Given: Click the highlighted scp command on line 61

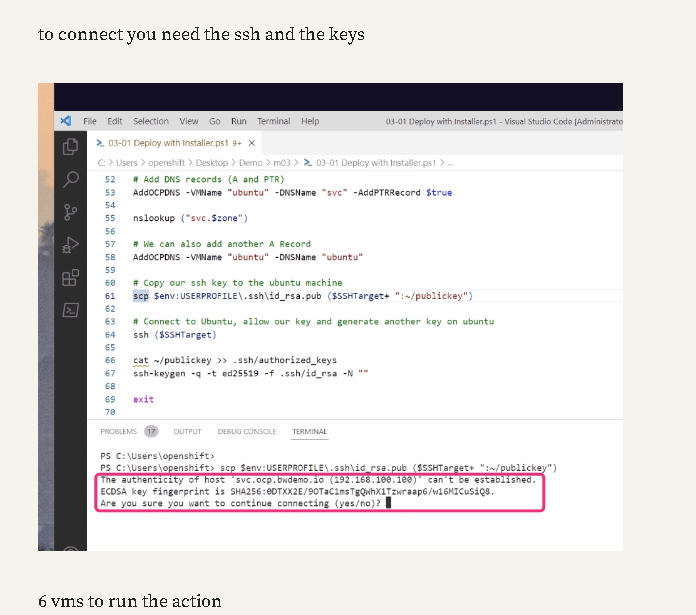Looking at the screenshot, I should (x=141, y=296).
